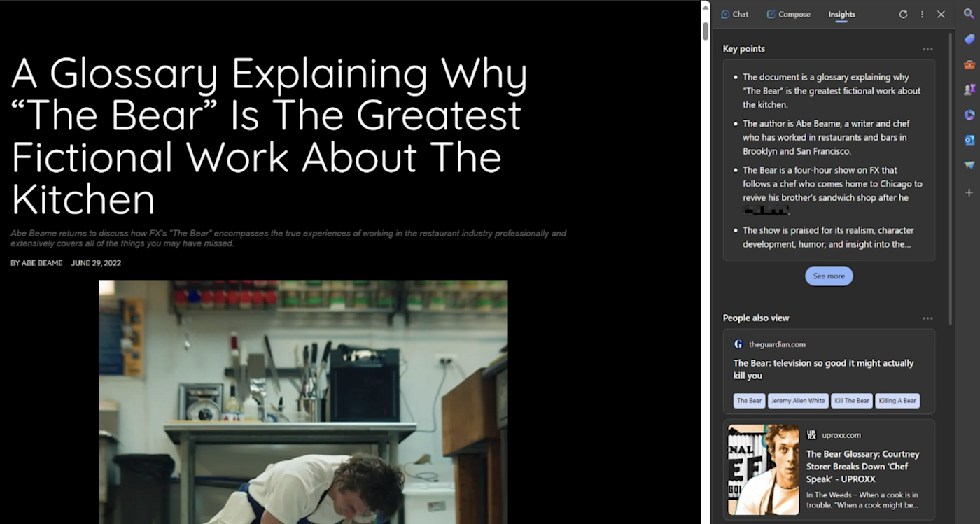Switch to the Compose tab
This screenshot has width=980, height=524.
click(x=788, y=15)
